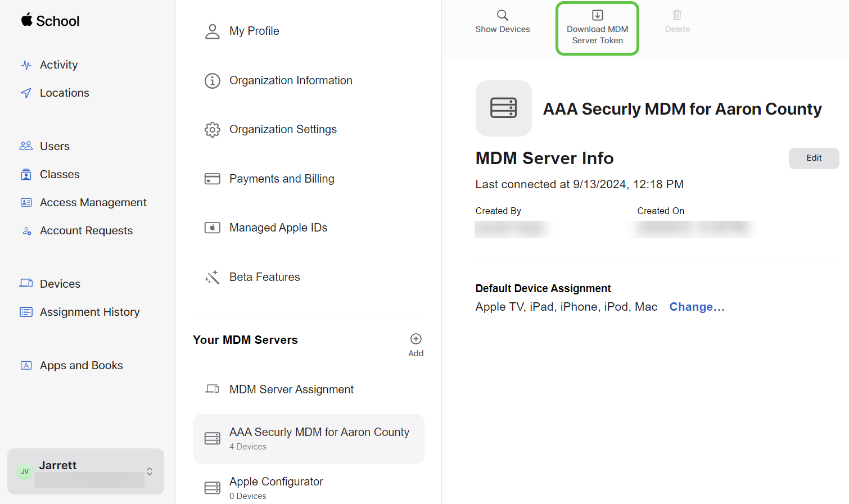Screen dimensions: 849x504
Task: Click the Beta Features wand icon
Action: (213, 277)
